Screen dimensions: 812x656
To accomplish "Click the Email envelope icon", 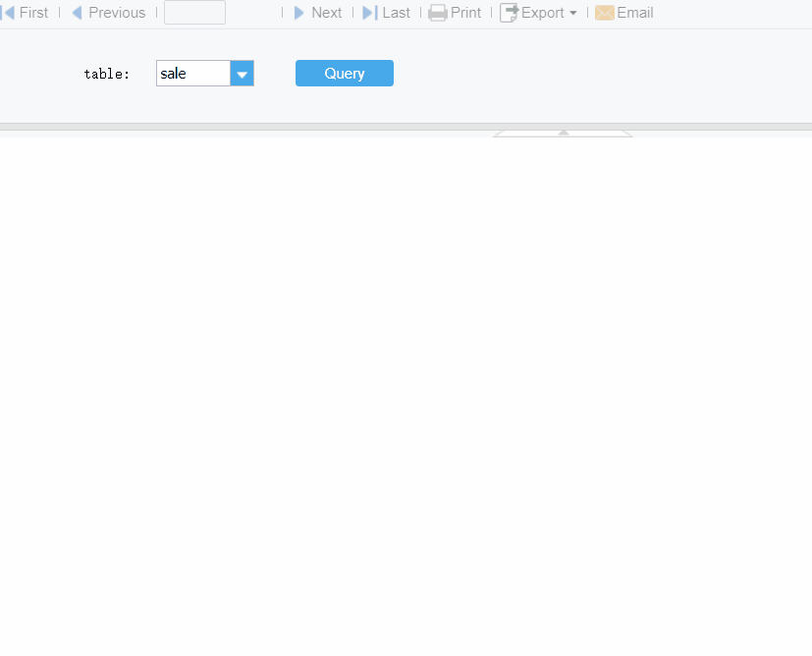I will (603, 13).
